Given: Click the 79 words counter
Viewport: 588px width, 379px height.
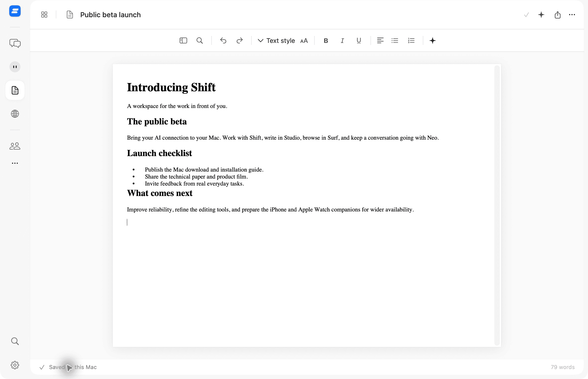Looking at the screenshot, I should pos(563,367).
